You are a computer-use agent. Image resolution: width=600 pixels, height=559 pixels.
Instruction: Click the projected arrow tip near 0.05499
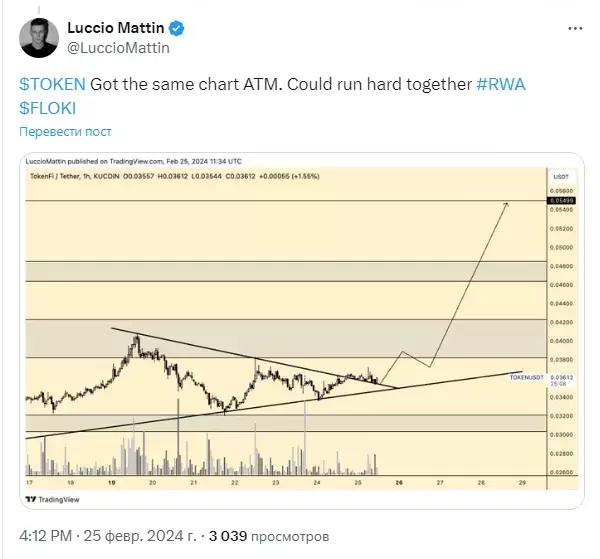tap(506, 204)
